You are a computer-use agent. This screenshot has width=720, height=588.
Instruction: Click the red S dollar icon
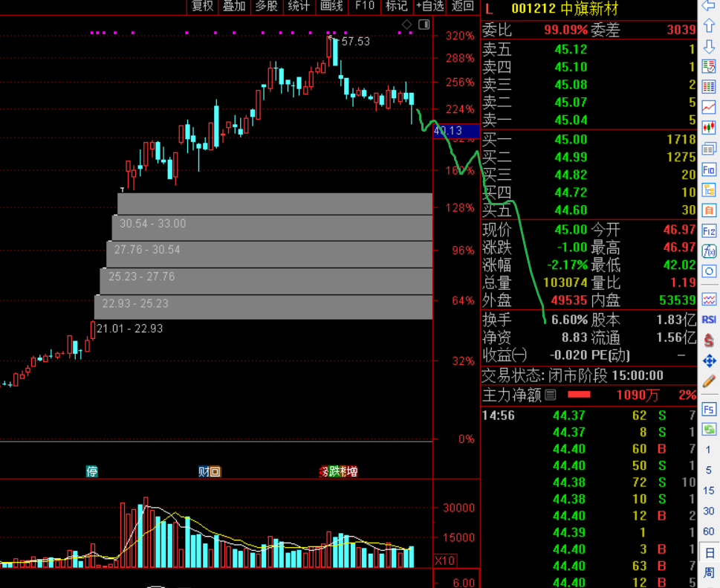(x=709, y=340)
